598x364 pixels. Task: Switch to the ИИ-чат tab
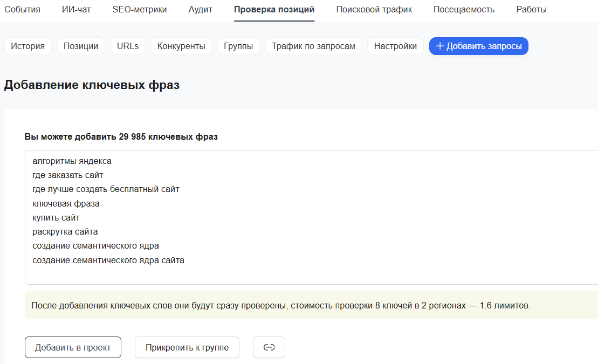(x=76, y=10)
